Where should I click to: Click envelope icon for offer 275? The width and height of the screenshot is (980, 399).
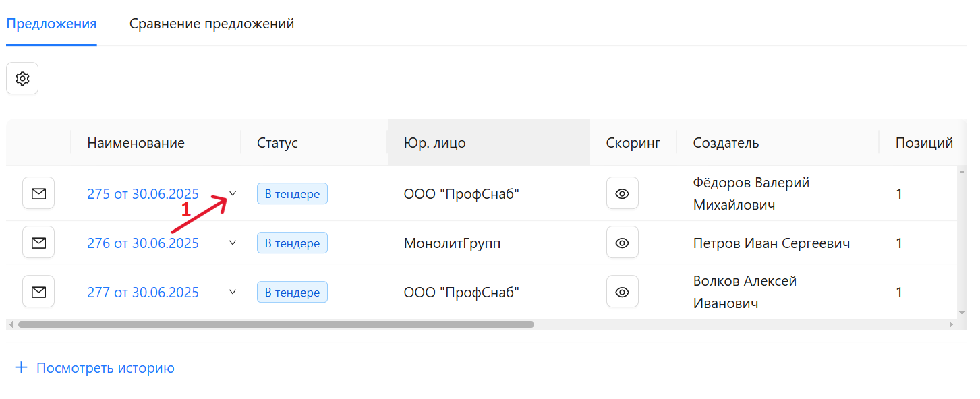[38, 194]
